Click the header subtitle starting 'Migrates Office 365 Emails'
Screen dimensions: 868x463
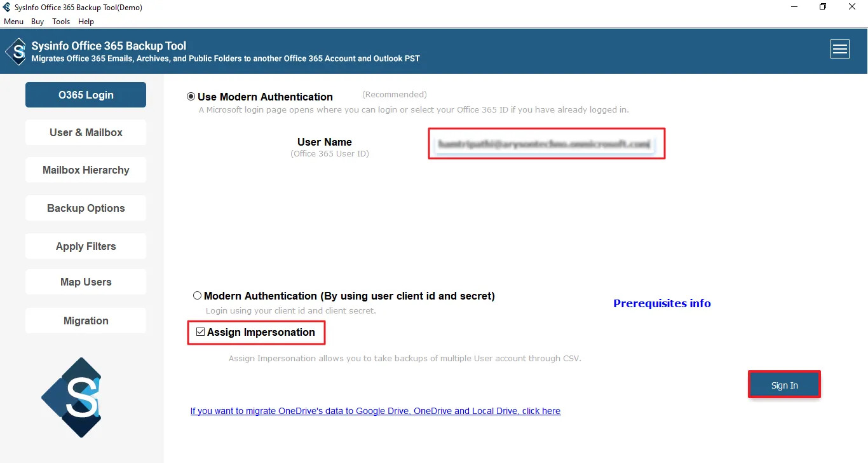(x=226, y=59)
